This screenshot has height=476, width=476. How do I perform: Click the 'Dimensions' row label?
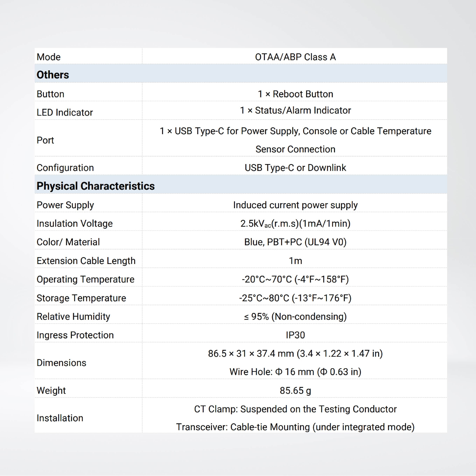61,363
